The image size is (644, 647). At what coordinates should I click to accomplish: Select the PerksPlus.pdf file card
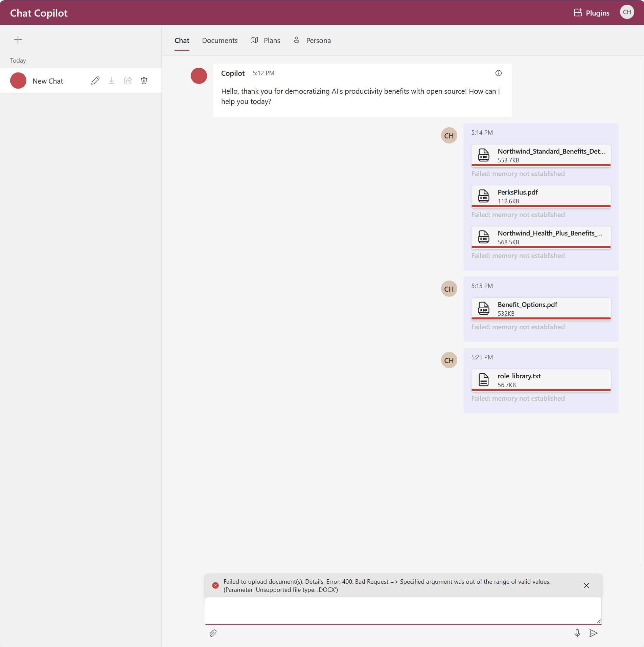coord(541,196)
